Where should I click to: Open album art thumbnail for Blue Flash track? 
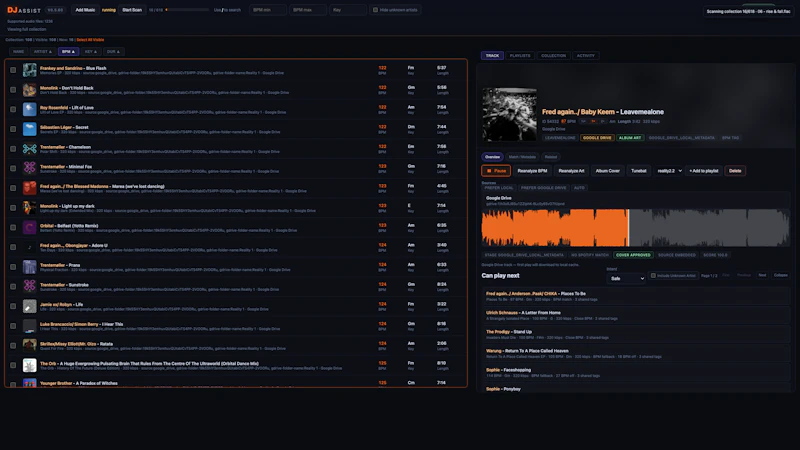(x=30, y=70)
